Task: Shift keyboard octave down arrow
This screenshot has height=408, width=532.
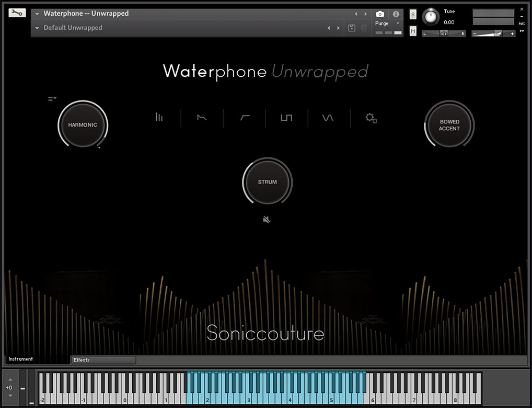Action: [10, 395]
